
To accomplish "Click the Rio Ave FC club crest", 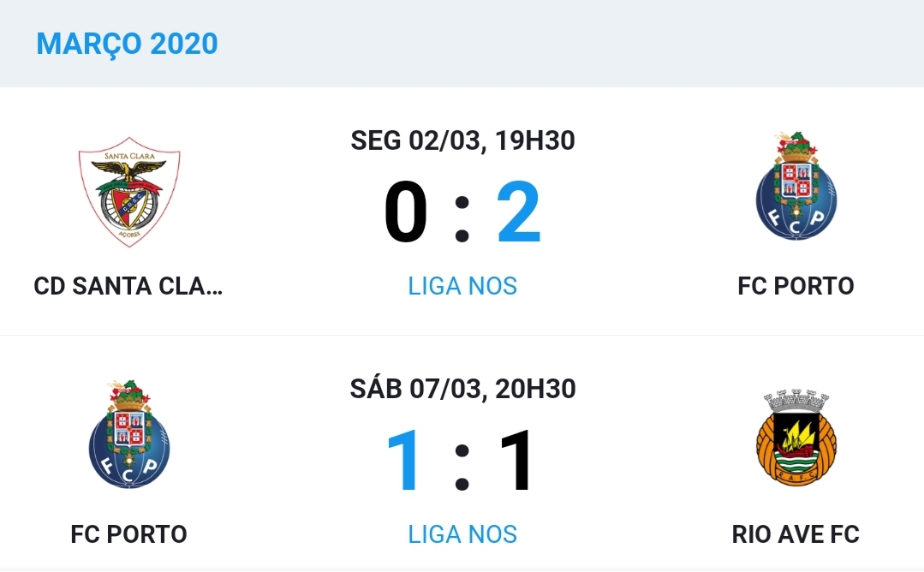I will coord(796,438).
